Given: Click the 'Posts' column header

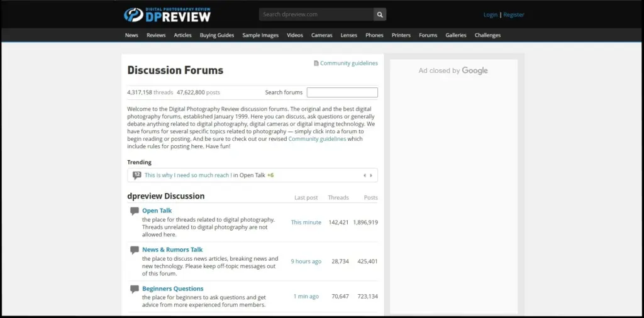Looking at the screenshot, I should point(371,198).
